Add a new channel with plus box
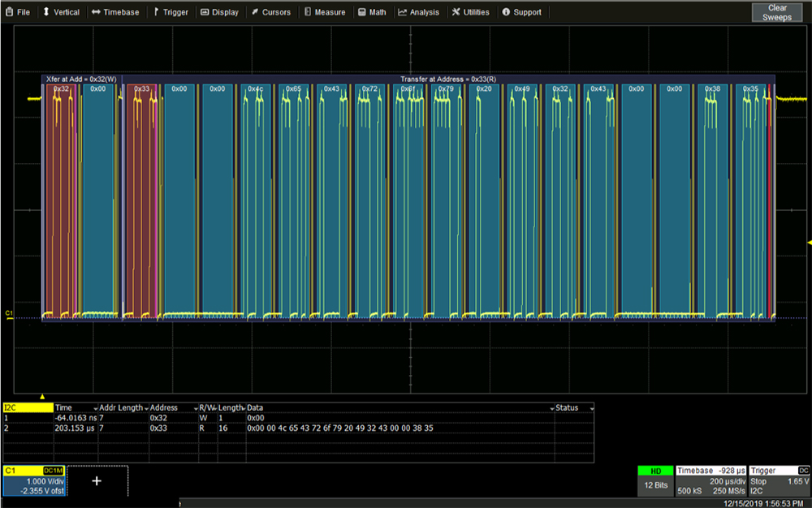Viewport: 812px width, 508px height. pos(97,481)
